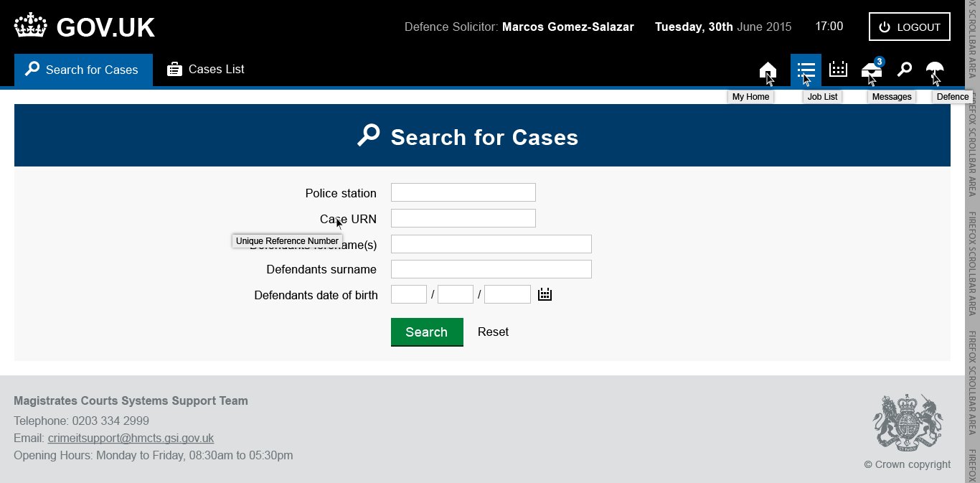Open the search magnifier icon in the toolbar
Viewport: 980px width, 483px height.
[903, 70]
